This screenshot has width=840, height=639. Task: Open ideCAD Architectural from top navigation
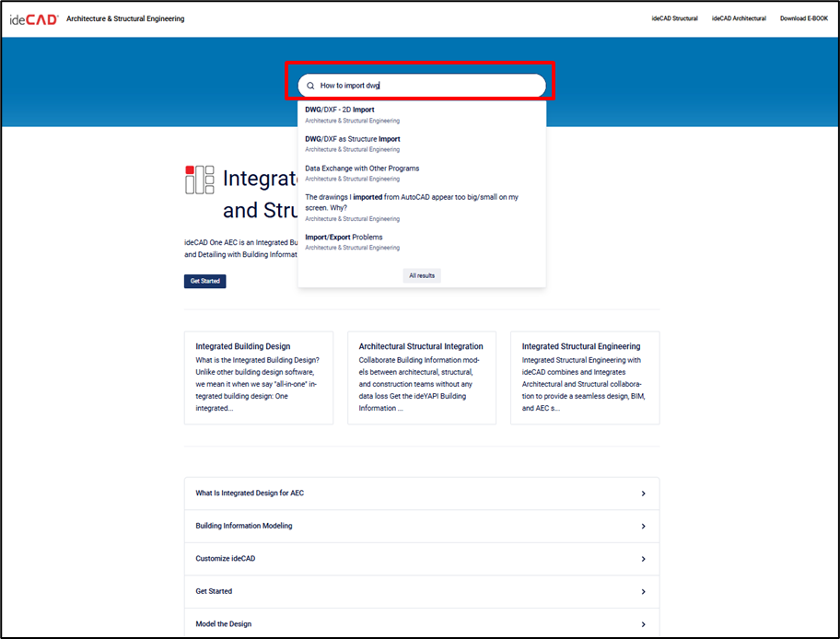coord(739,18)
